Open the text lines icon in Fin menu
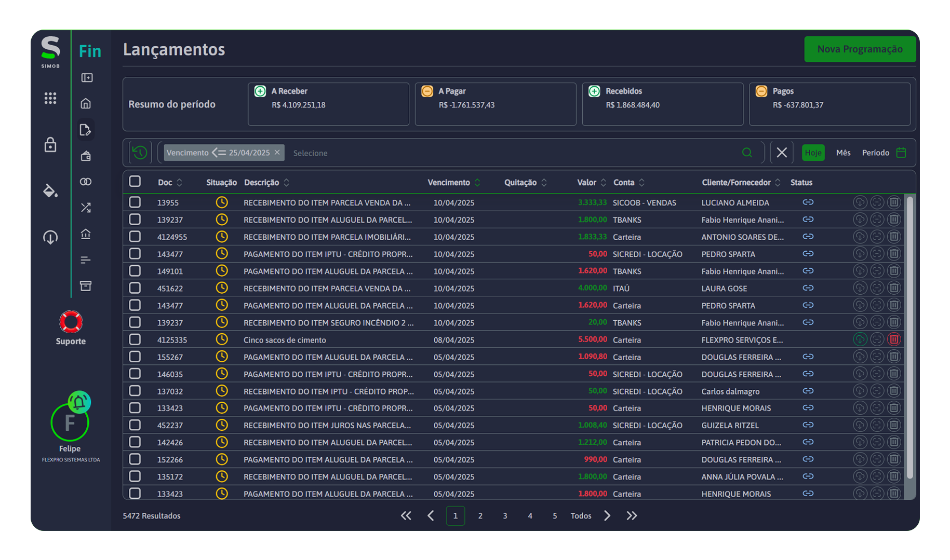Viewport: 950px width, 560px height. [86, 259]
